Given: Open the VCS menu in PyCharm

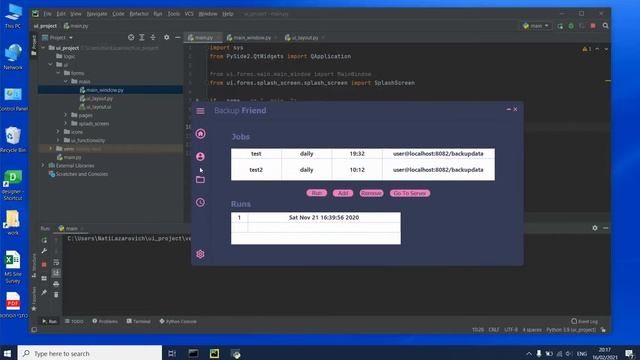Looking at the screenshot, I should coord(189,14).
